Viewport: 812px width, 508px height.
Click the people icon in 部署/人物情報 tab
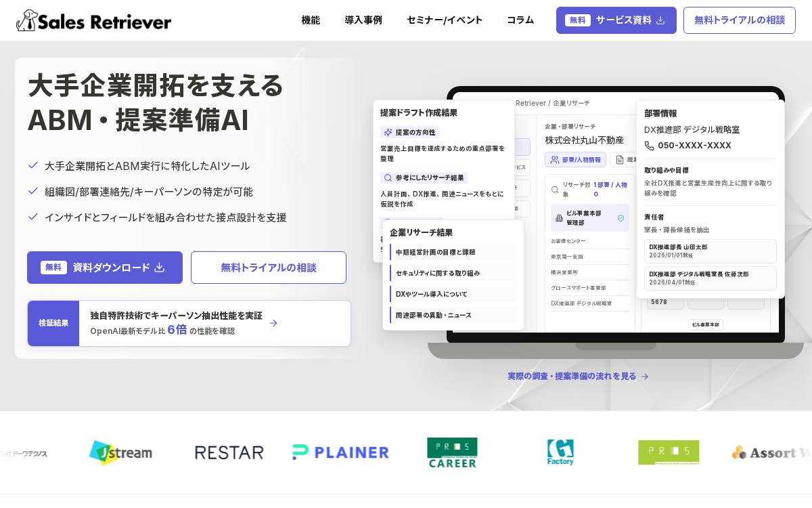(x=555, y=160)
